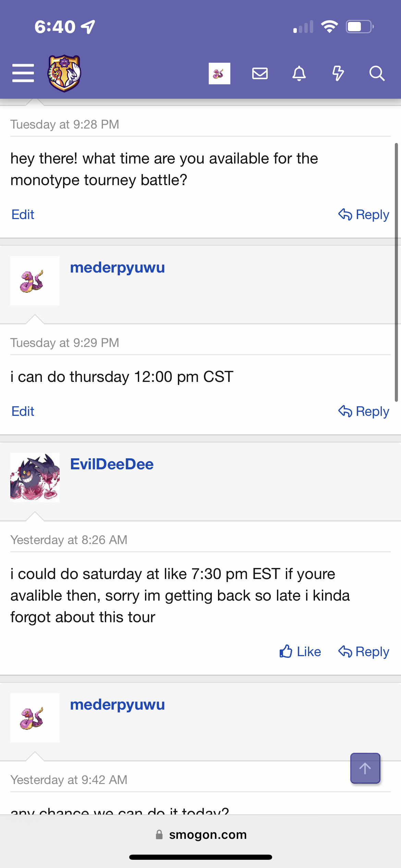Open the alerts bell icon

point(299,73)
